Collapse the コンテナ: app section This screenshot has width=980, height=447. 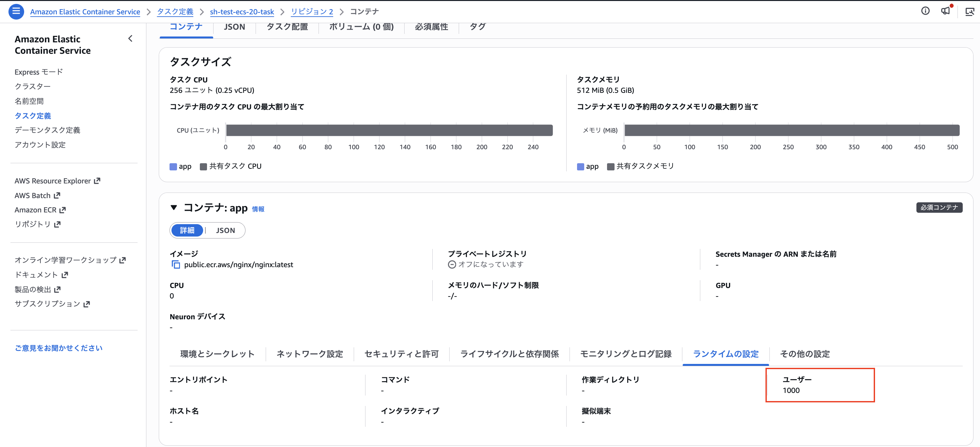(174, 208)
